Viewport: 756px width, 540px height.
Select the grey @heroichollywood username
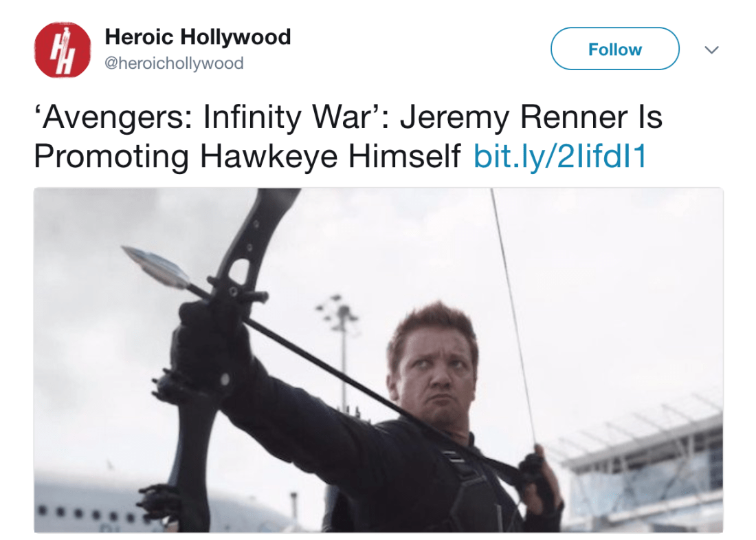point(174,63)
